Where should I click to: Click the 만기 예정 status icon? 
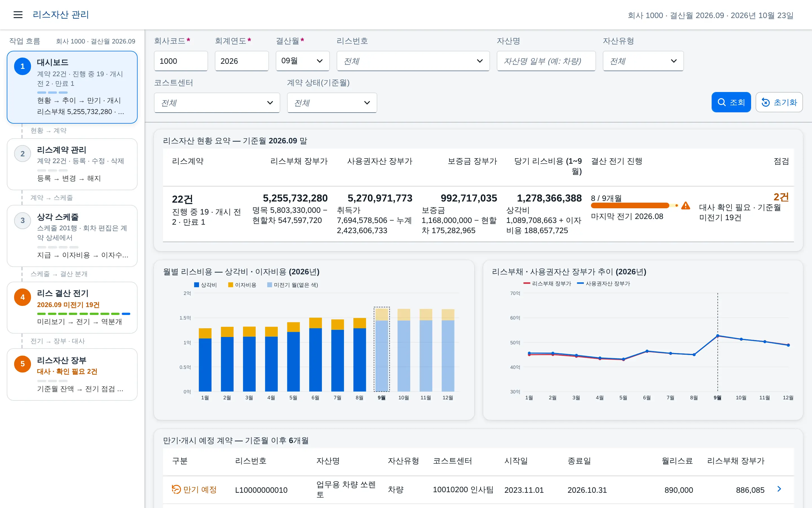pyautogui.click(x=176, y=489)
